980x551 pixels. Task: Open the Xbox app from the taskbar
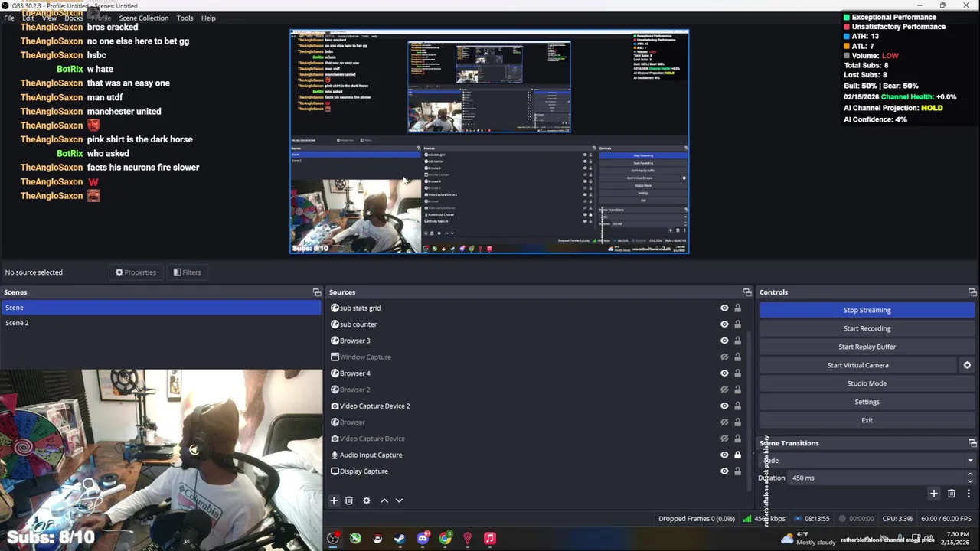click(x=355, y=539)
